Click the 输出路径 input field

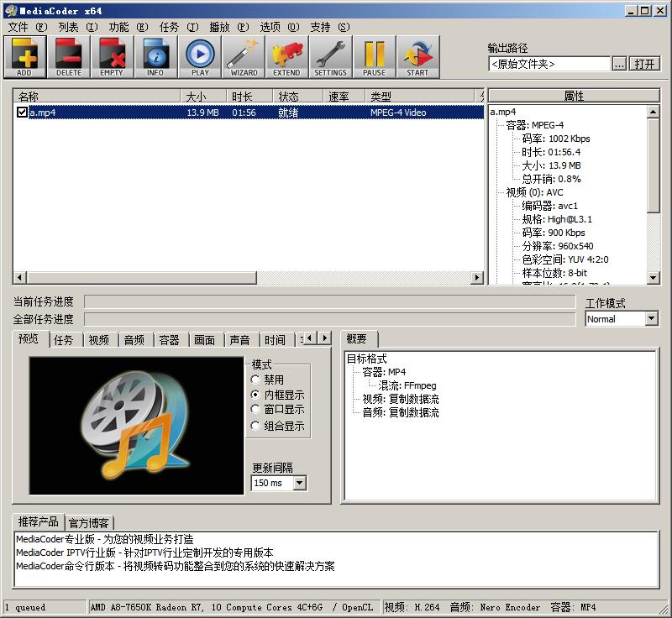[x=549, y=65]
